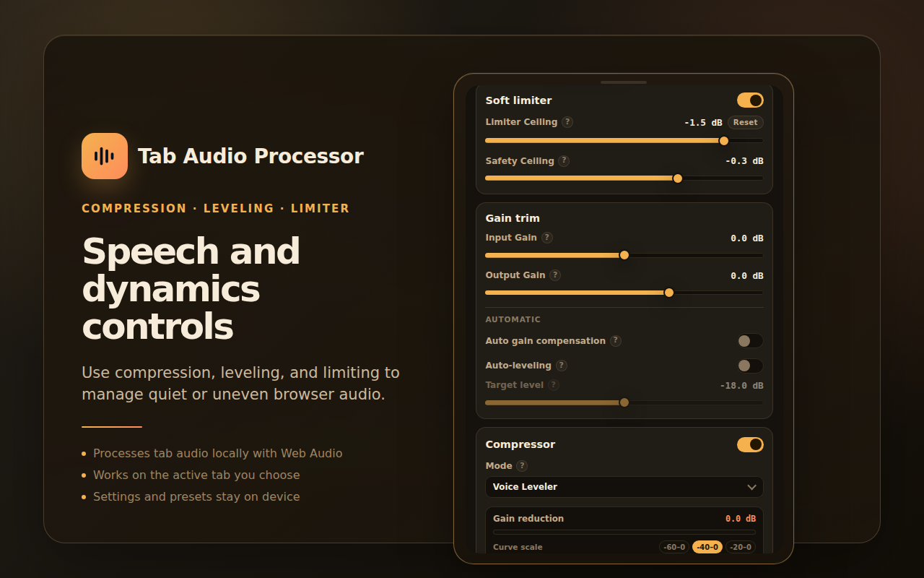Select the -40-0 curve scale option
924x578 pixels.
707,547
